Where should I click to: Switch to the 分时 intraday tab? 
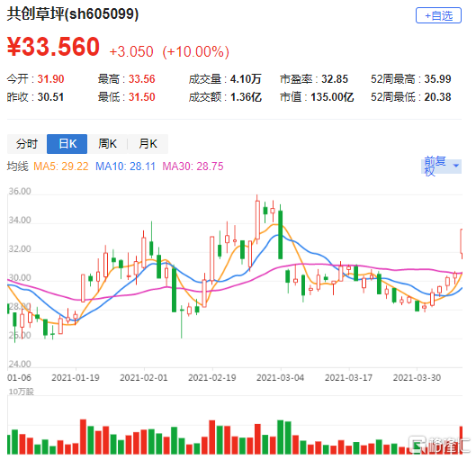click(x=27, y=144)
